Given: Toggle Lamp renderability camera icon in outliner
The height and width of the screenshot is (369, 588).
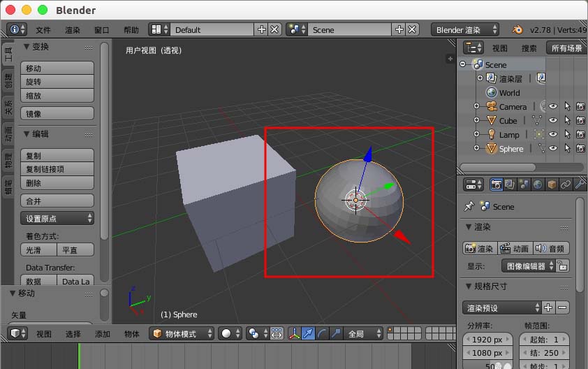Looking at the screenshot, I should click(580, 134).
